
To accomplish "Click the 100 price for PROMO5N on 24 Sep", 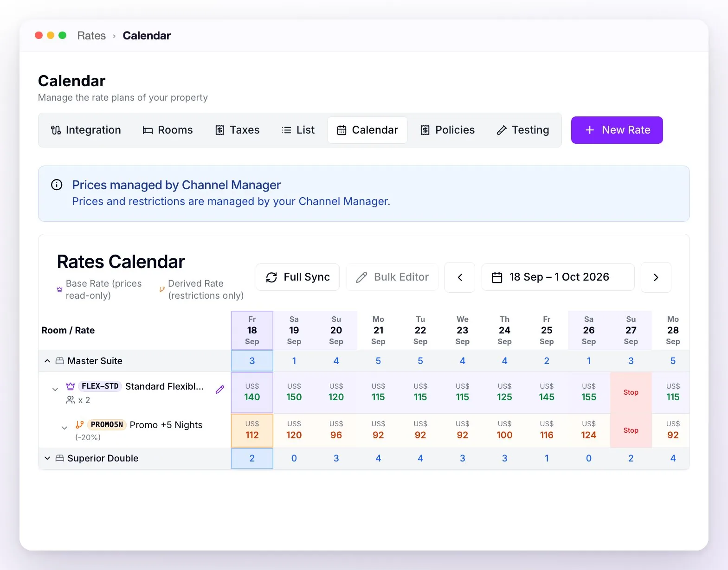I will [504, 430].
